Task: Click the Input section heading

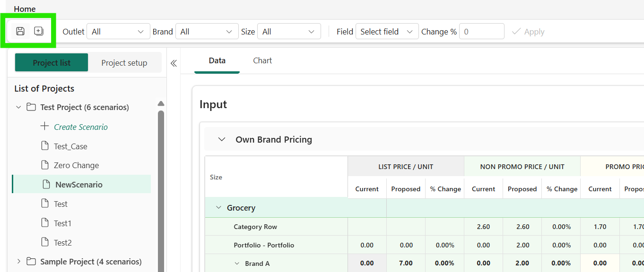Action: click(x=213, y=104)
